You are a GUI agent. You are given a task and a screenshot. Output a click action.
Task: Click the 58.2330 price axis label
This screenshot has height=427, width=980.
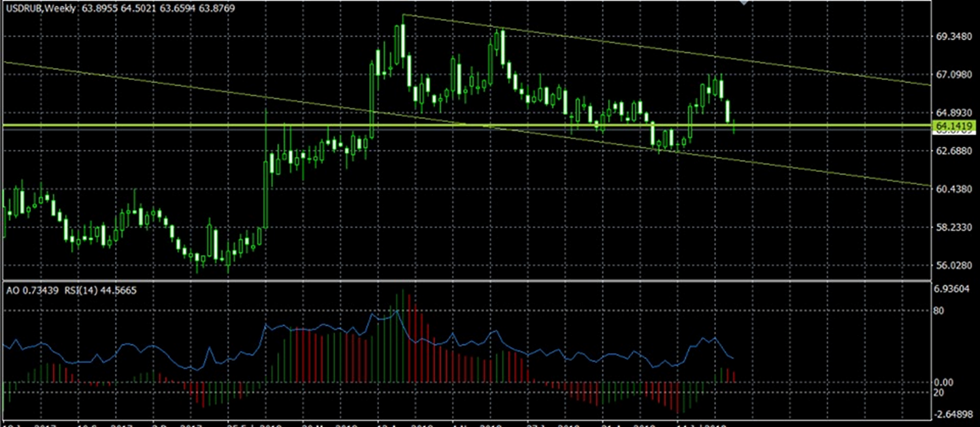tap(955, 228)
